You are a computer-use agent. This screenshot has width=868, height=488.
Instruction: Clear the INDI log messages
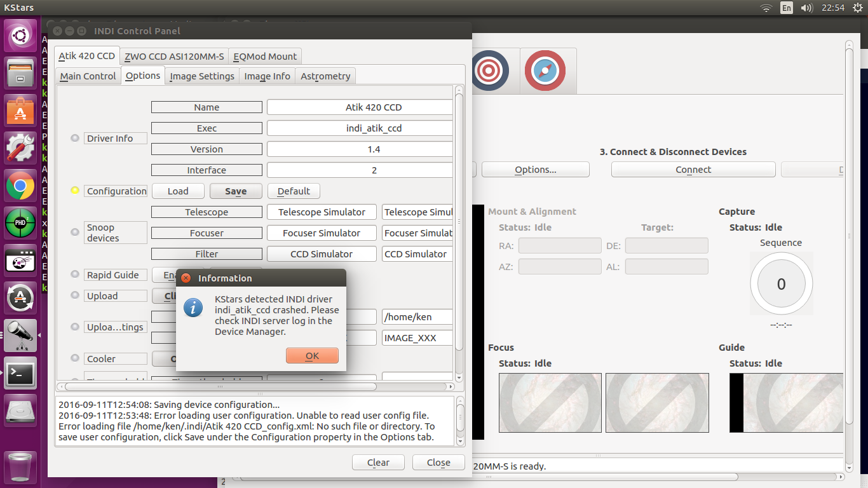pyautogui.click(x=378, y=463)
